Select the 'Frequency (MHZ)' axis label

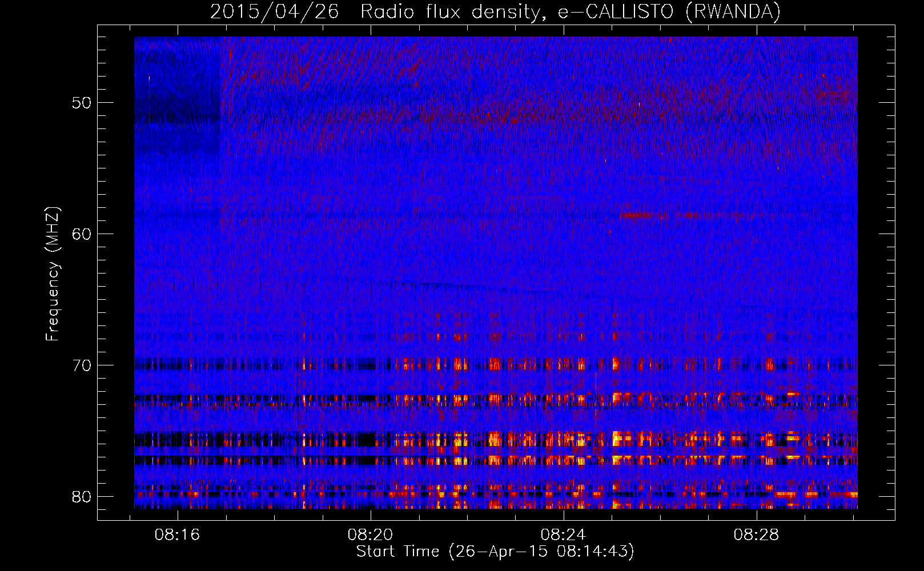point(53,274)
